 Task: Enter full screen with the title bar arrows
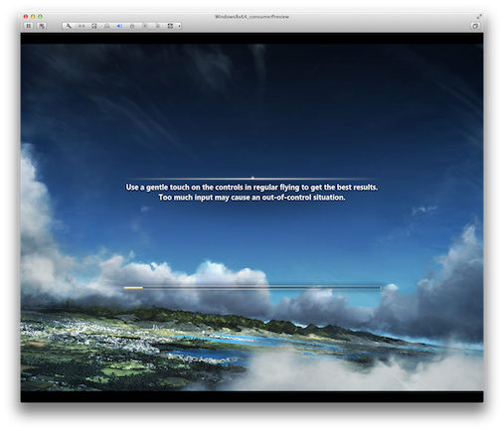point(479,16)
